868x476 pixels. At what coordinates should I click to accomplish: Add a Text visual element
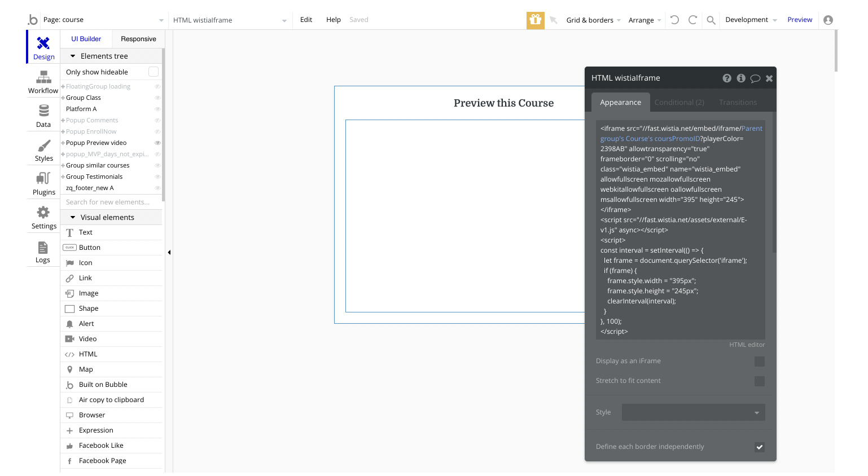coord(112,232)
